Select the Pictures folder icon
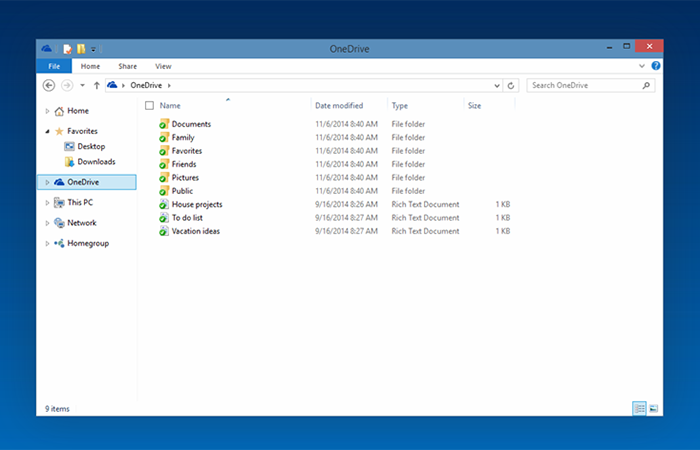 164,177
